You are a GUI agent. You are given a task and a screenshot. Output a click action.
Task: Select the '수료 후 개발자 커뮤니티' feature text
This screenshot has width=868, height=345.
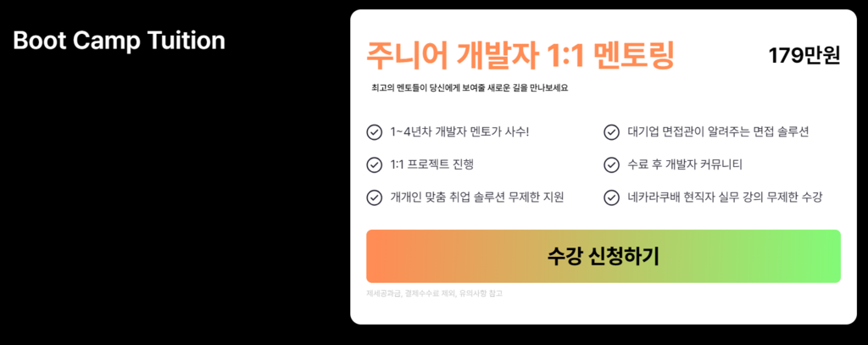(685, 164)
